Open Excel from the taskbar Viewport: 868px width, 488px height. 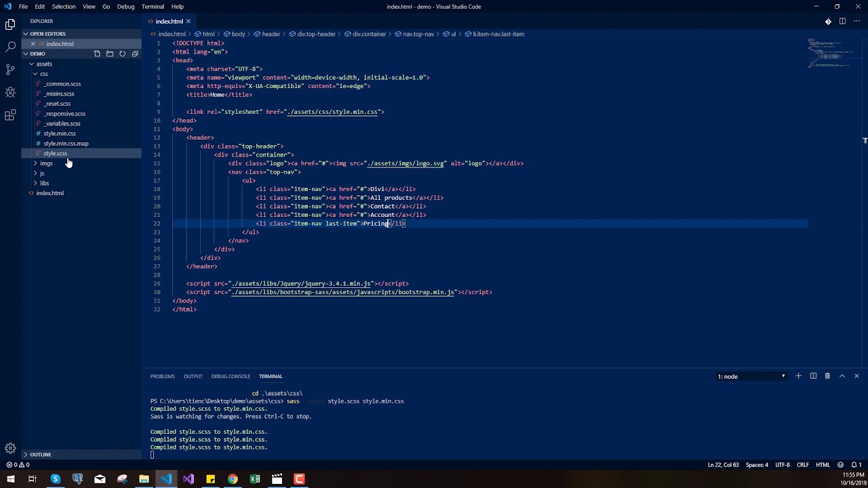coord(255,479)
